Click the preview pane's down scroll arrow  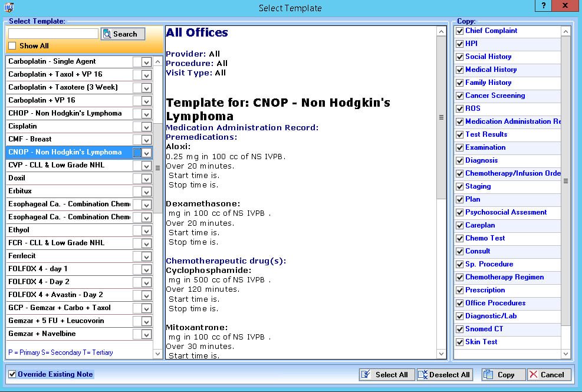441,354
